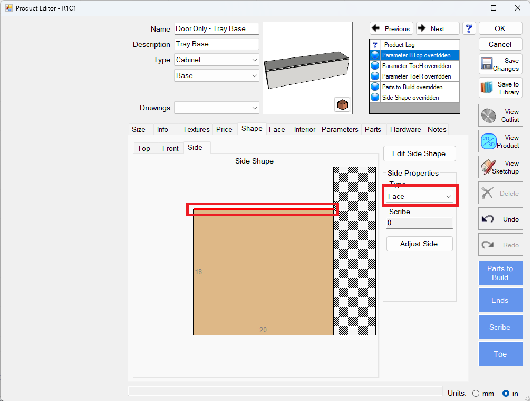Screen dimensions: 532x403
Task: Click the View Cutlist saw blade icon
Action: click(489, 116)
